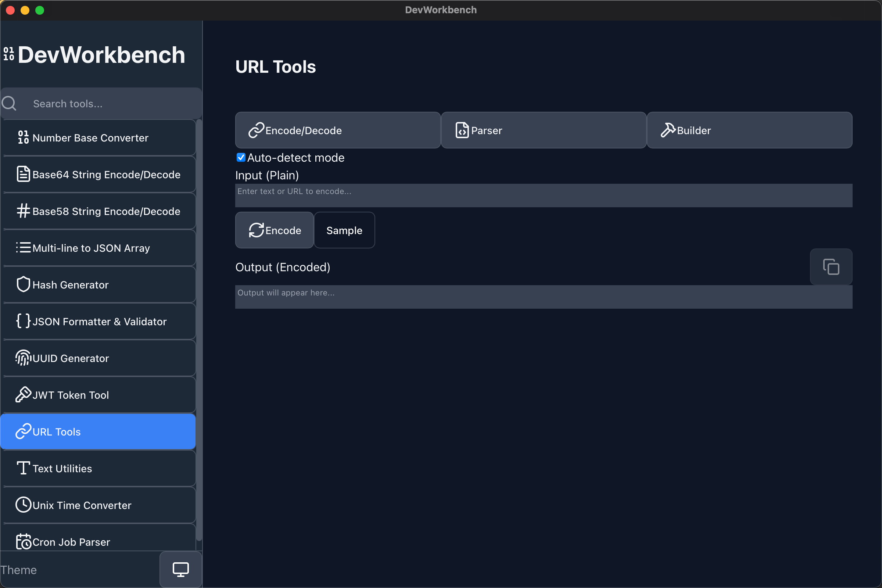
Task: Click the JWT Token Tool key icon
Action: [23, 394]
